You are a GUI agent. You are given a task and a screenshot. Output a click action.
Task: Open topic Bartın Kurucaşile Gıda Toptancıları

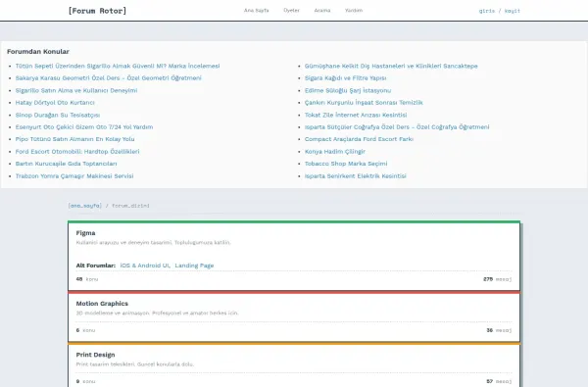click(x=66, y=164)
